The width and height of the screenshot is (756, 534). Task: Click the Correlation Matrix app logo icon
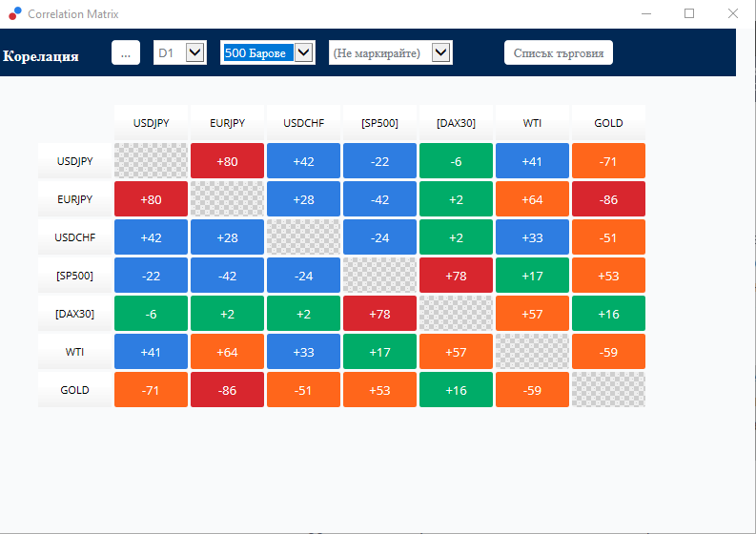click(15, 13)
